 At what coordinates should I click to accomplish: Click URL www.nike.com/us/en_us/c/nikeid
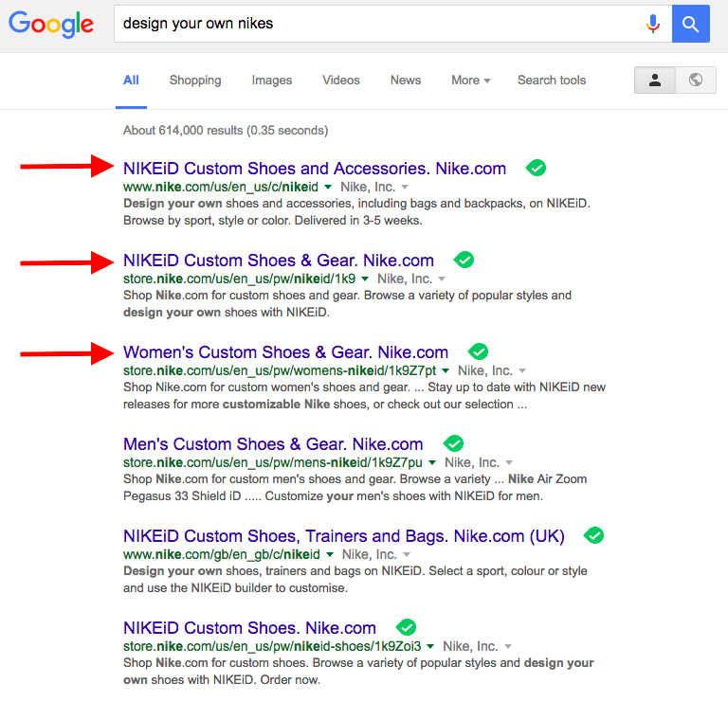pos(221,187)
